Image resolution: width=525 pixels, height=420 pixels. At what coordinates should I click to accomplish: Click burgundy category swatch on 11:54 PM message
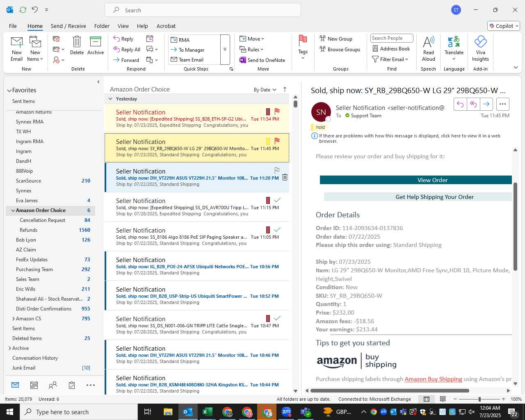click(x=268, y=112)
